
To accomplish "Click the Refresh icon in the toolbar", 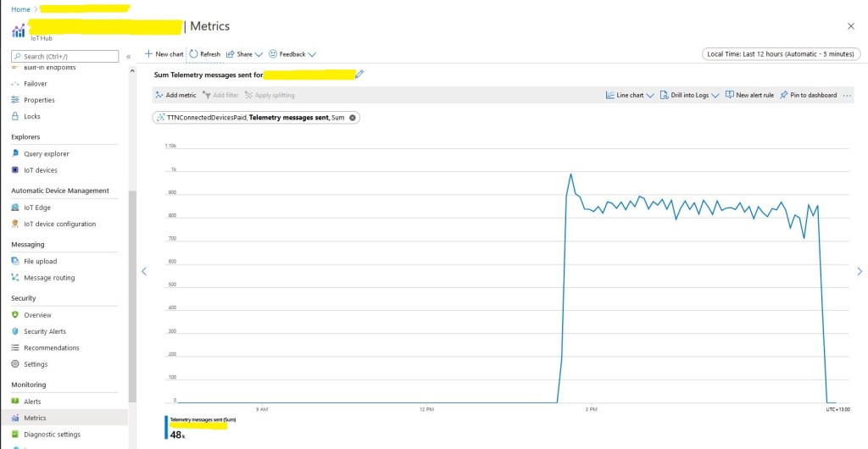I will (194, 54).
